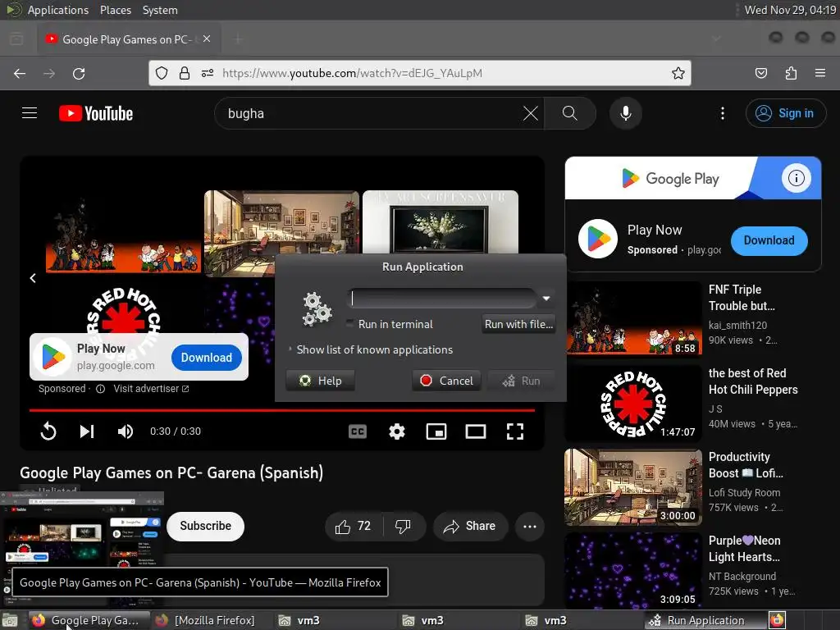Open a new browser tab
The image size is (840, 630).
238,39
